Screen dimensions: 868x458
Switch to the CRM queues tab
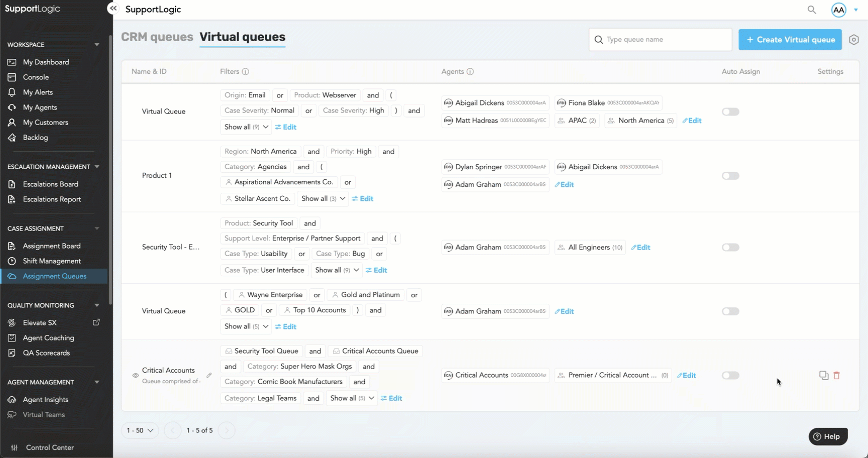(157, 37)
